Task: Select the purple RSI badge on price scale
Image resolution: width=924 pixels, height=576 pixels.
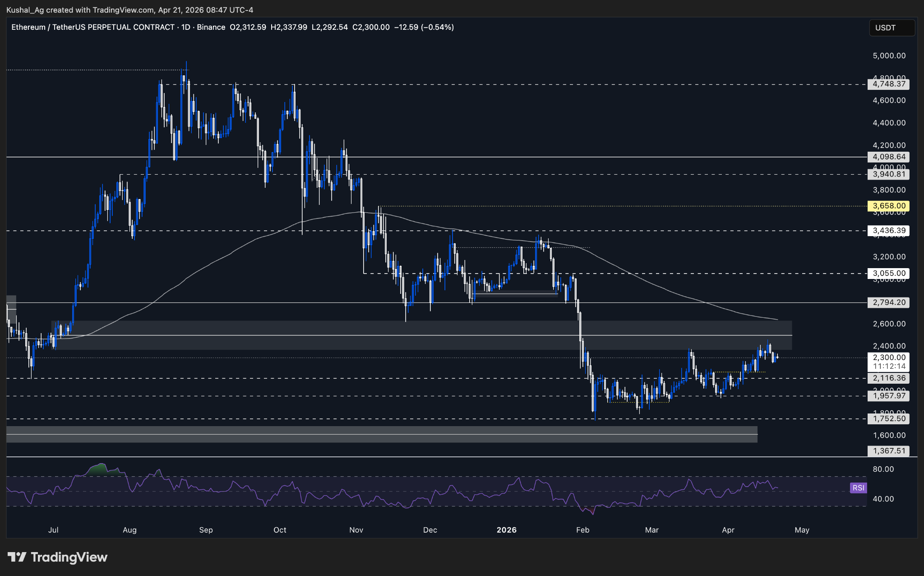Action: pos(858,488)
